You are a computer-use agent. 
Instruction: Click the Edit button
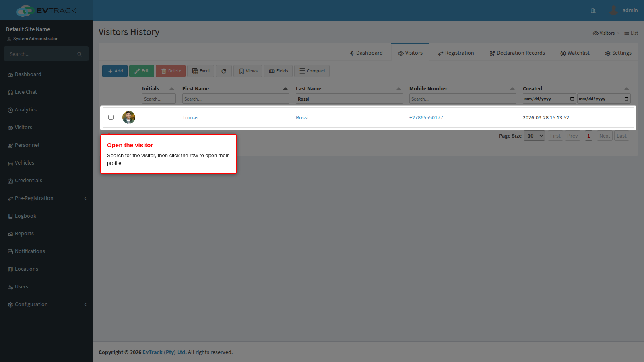(142, 71)
